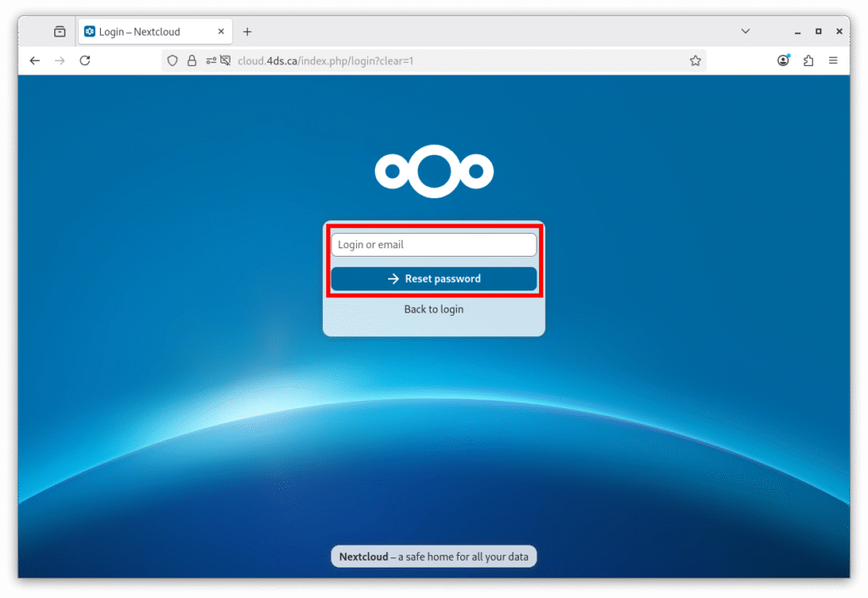The height and width of the screenshot is (598, 868).
Task: Open the Firefox account menu
Action: 783,60
